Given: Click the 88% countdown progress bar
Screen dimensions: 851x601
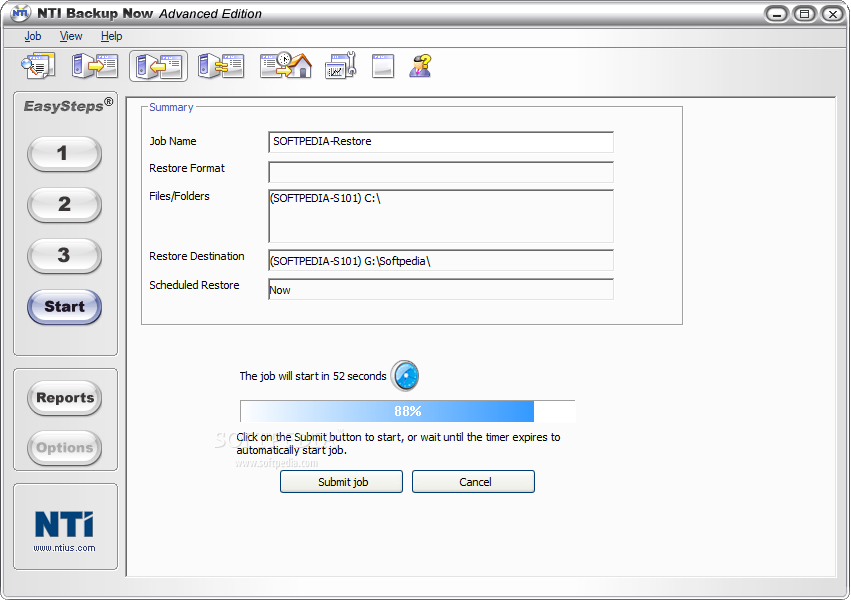Looking at the screenshot, I should coord(408,411).
